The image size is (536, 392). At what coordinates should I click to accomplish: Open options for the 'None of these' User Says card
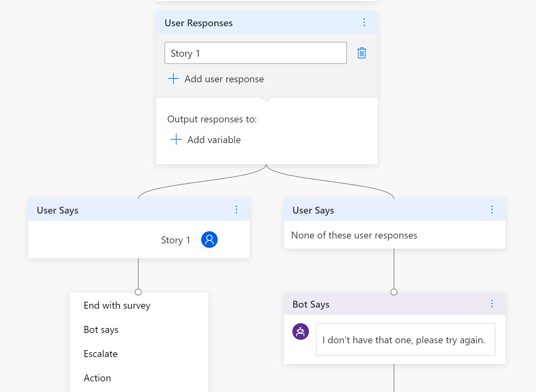pos(492,210)
